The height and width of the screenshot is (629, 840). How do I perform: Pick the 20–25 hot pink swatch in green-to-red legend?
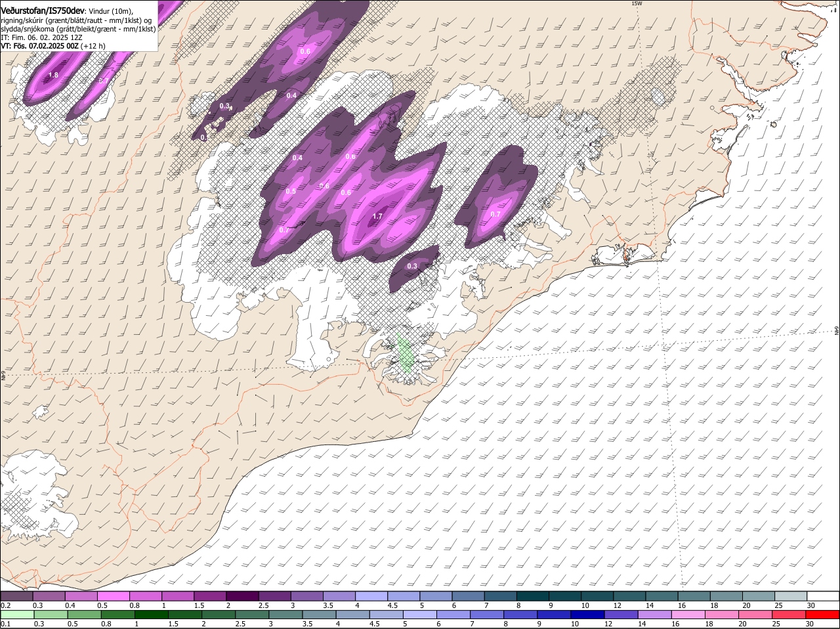[x=755, y=615]
